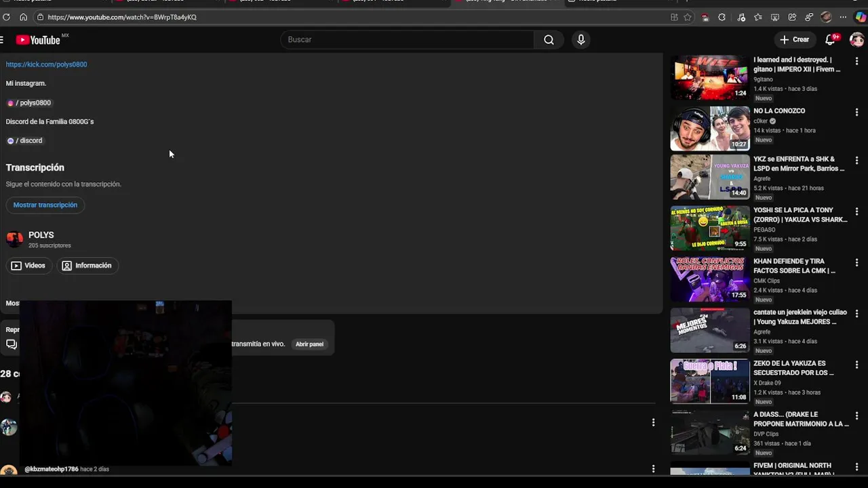
Task: Open options for 'I learned and I destroyed' video
Action: coord(856,61)
